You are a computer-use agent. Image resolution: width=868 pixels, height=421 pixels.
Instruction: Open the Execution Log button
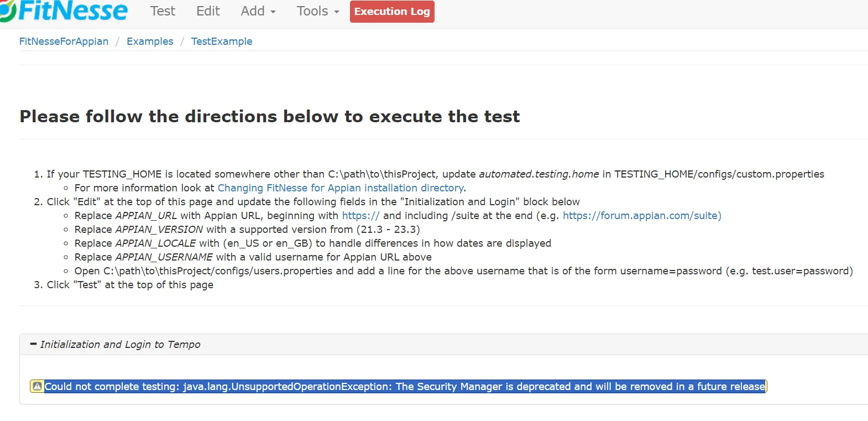tap(392, 12)
